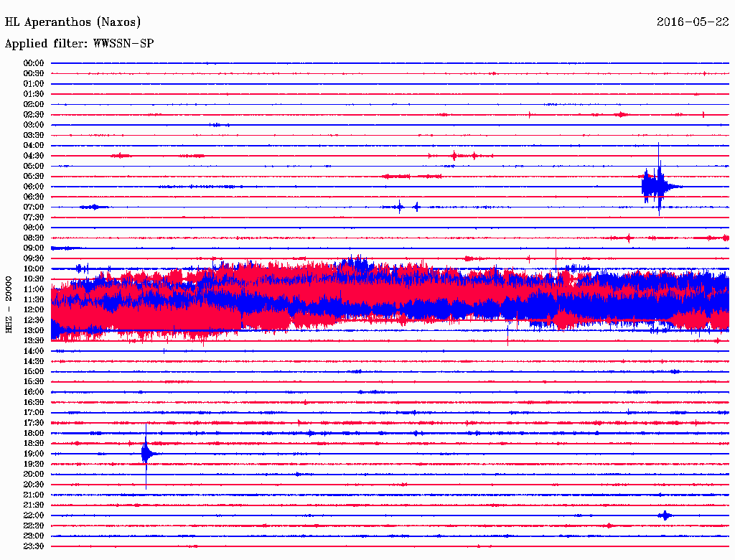Select the 23:30 time label
The width and height of the screenshot is (735, 560).
pos(34,546)
